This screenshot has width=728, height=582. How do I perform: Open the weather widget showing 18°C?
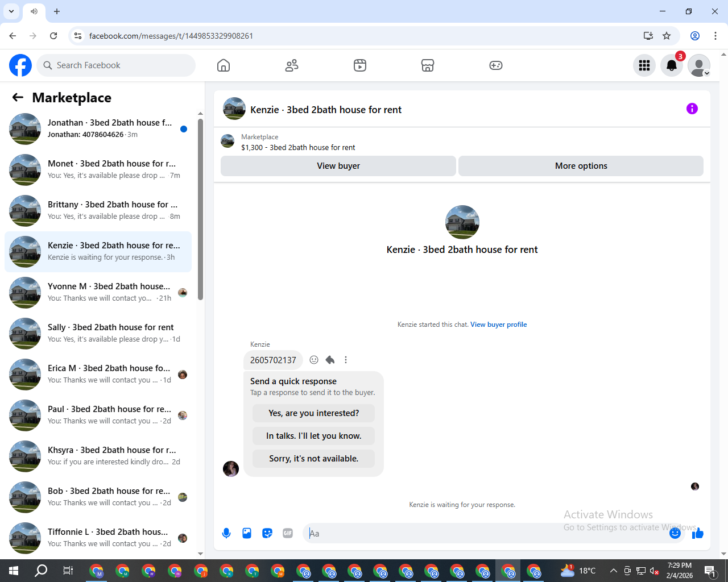(x=578, y=571)
